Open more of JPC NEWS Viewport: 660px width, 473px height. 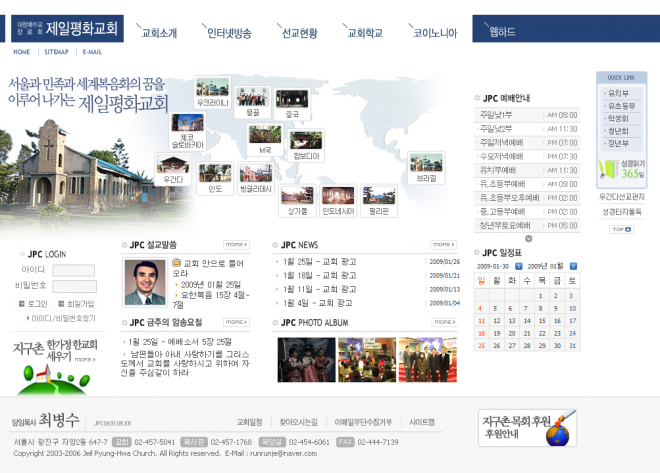(443, 244)
